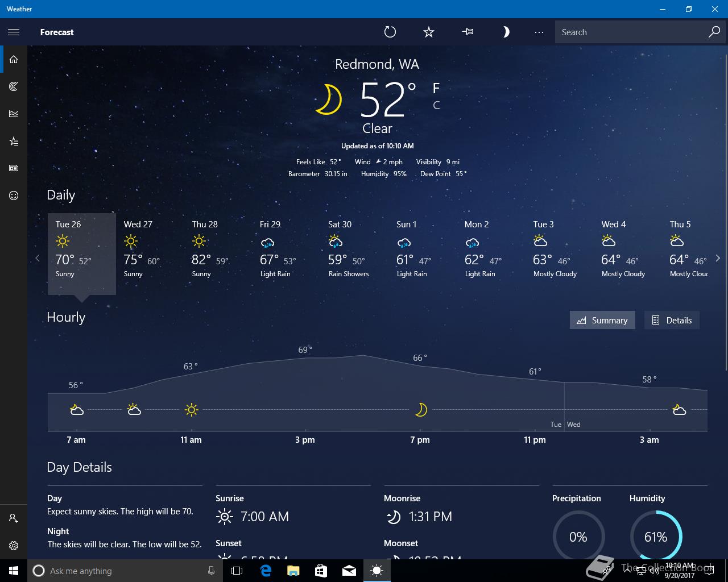Click the Redmond, WA location title
Image resolution: width=728 pixels, height=582 pixels.
point(377,64)
